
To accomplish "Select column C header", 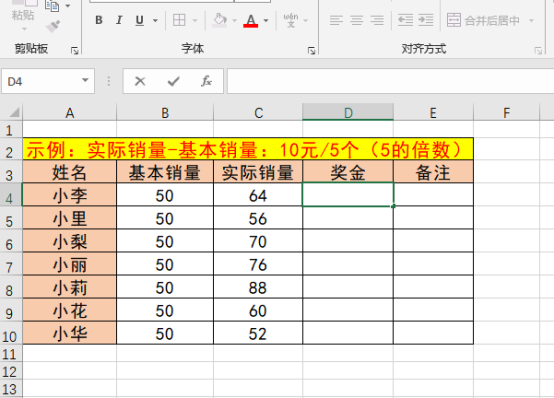I will tap(258, 113).
